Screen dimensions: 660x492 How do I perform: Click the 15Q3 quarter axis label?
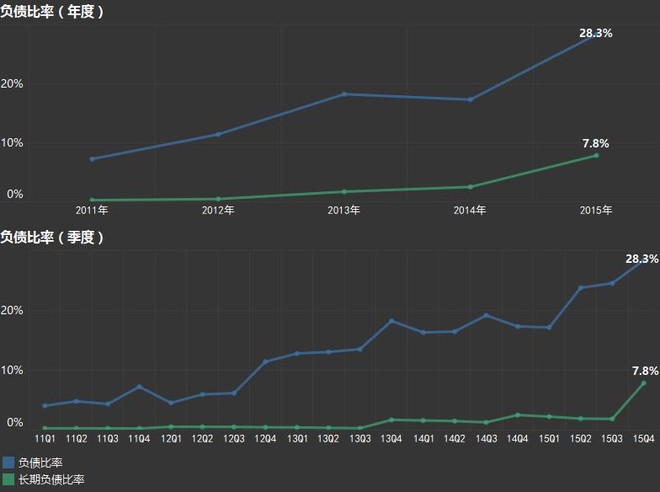[612, 439]
